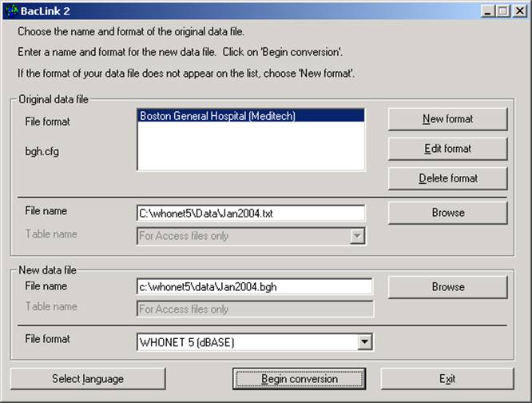This screenshot has width=532, height=403.
Task: Click the empty area of the format list box
Action: pyautogui.click(x=251, y=146)
